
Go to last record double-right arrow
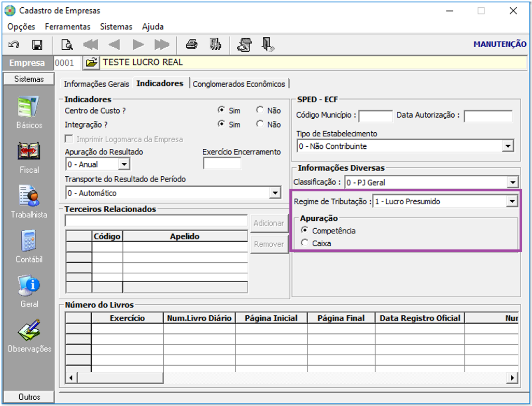[x=162, y=45]
